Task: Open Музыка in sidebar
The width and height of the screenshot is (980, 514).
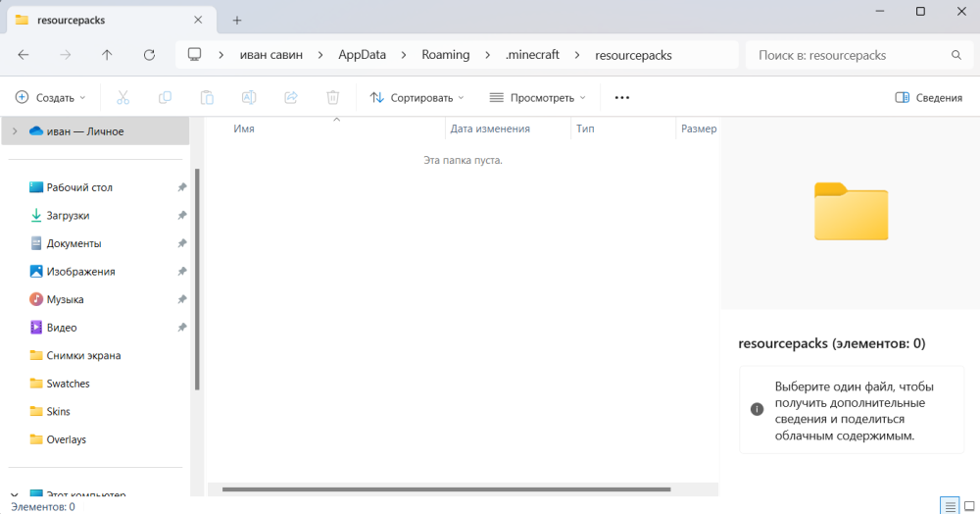Action: coord(65,299)
